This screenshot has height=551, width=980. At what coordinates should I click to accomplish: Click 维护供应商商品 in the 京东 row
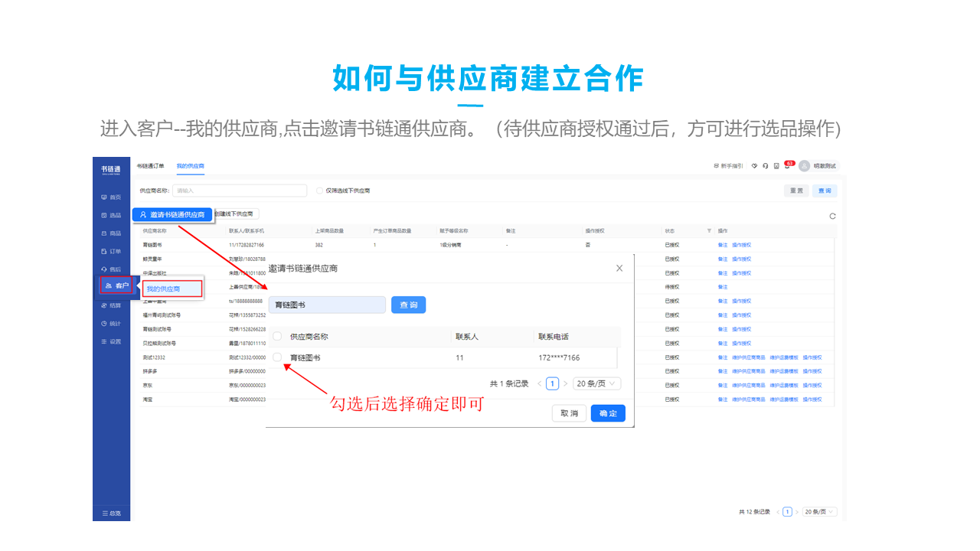pyautogui.click(x=749, y=386)
